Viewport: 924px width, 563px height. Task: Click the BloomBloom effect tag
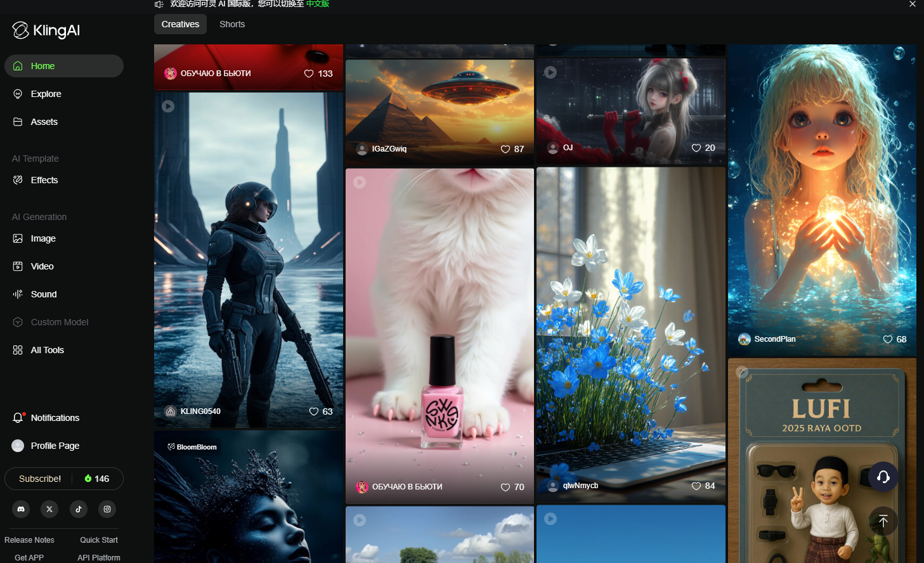tap(192, 447)
